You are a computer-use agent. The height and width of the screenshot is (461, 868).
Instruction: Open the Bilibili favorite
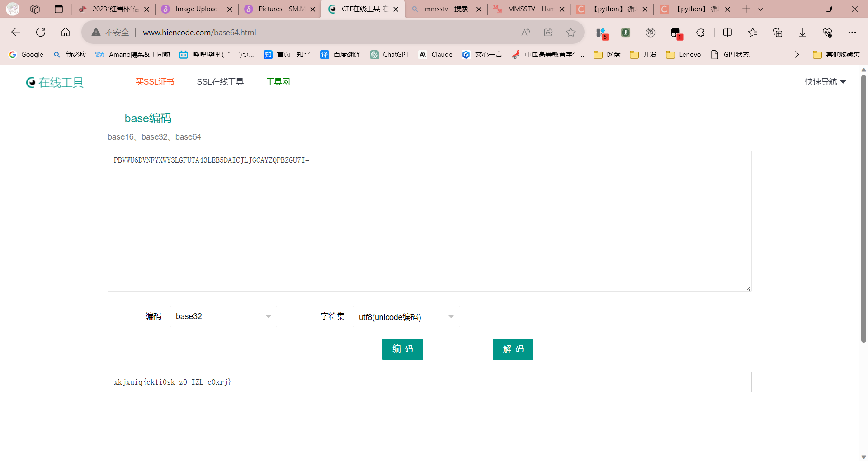point(216,54)
